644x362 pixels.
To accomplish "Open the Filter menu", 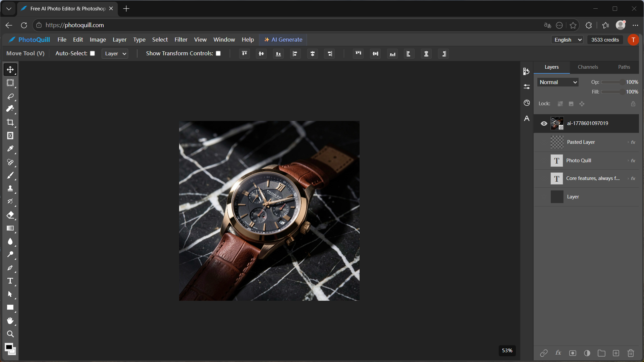I will tap(181, 40).
